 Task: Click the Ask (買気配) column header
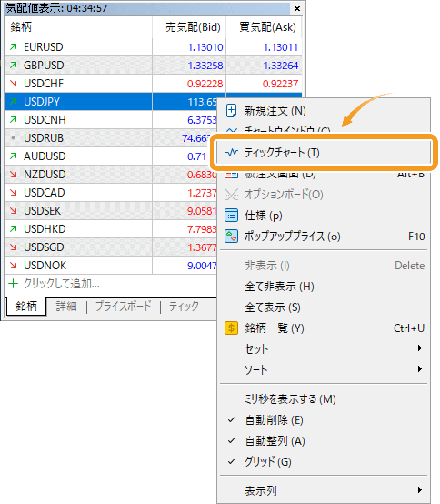pos(264,27)
